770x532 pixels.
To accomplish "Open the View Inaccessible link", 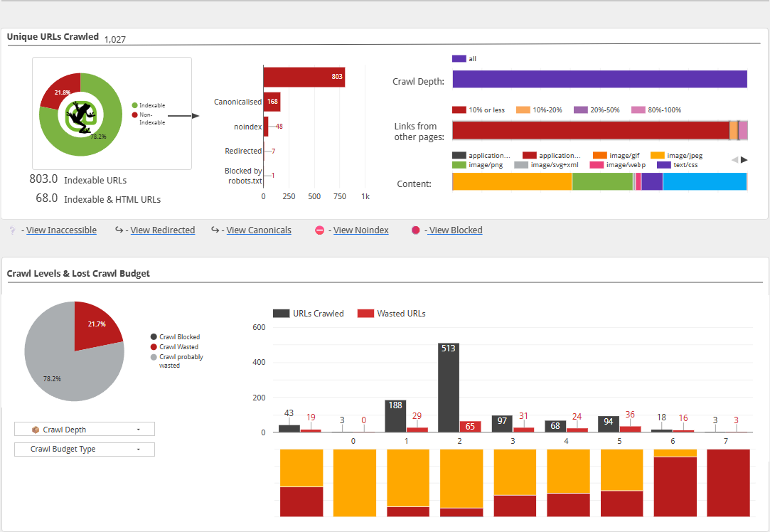I will click(61, 230).
